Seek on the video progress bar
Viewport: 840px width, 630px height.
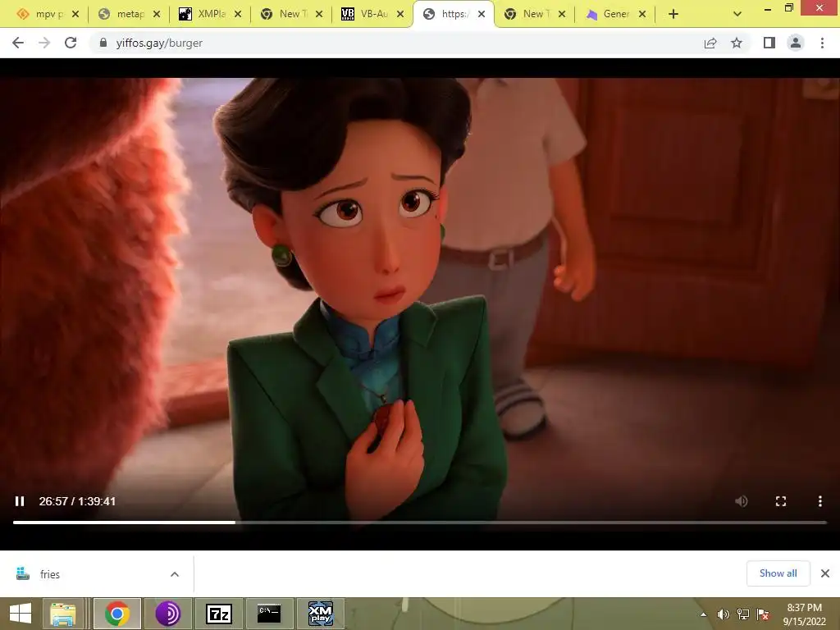(x=420, y=522)
